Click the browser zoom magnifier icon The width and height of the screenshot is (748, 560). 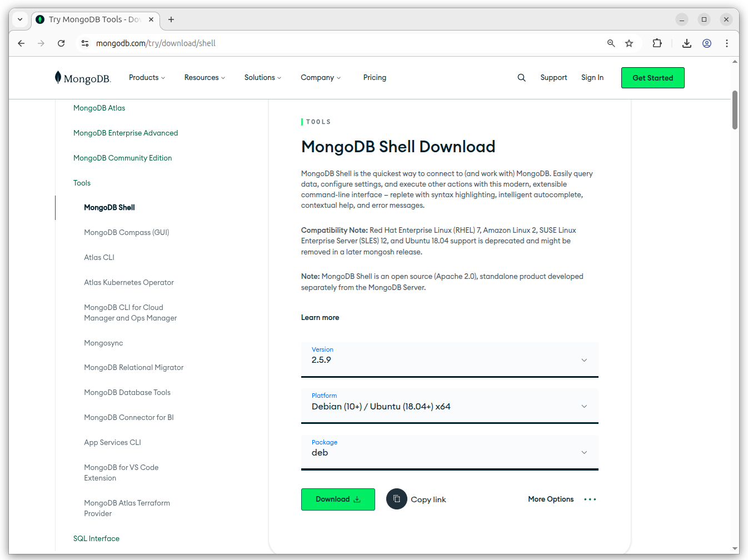tap(611, 43)
